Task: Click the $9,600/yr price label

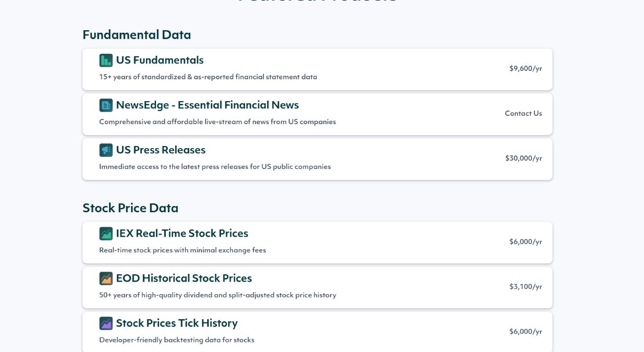Action: [x=525, y=68]
